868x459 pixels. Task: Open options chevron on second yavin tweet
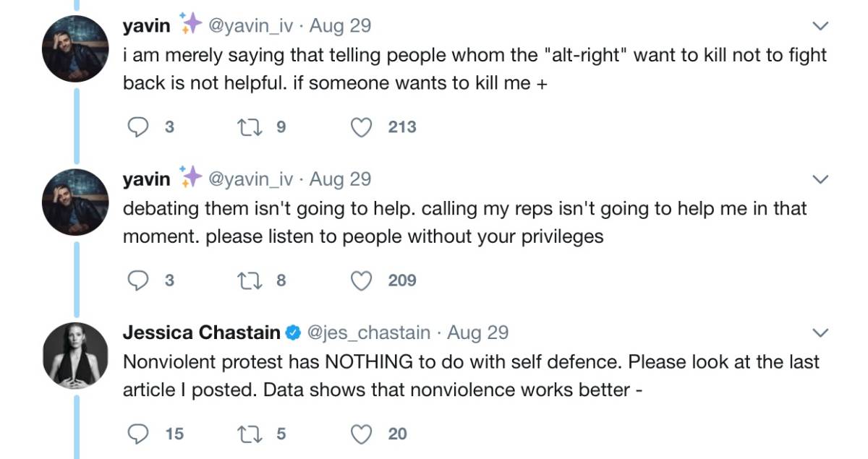820,179
